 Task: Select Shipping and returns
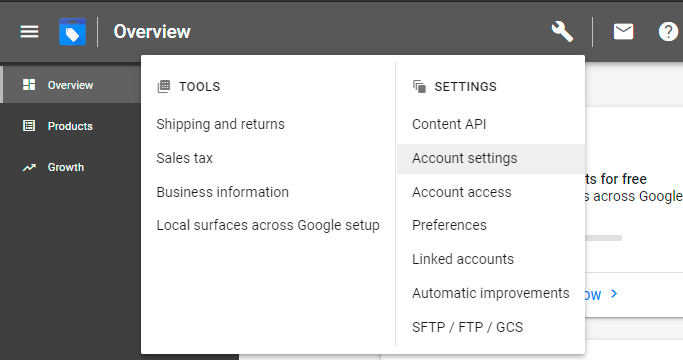pos(220,124)
